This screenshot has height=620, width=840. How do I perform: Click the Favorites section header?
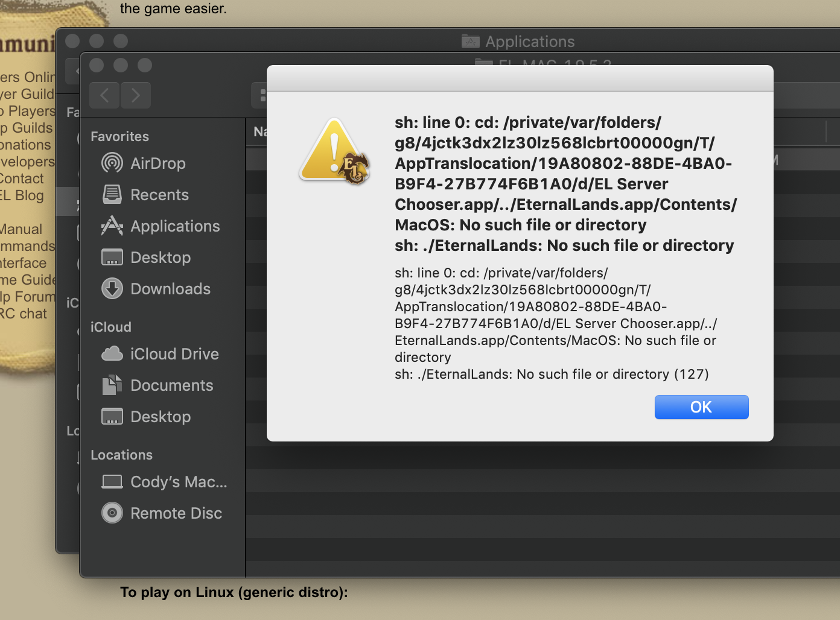click(119, 136)
